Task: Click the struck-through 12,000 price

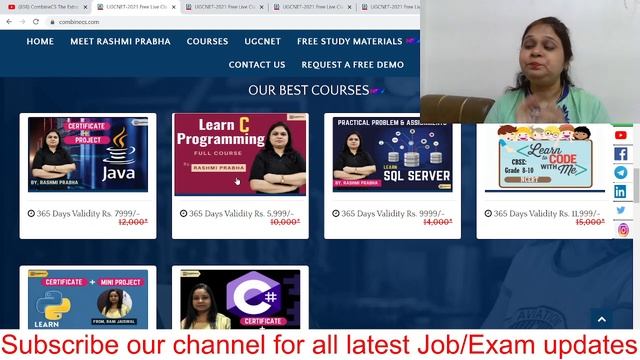Action: pos(133,222)
